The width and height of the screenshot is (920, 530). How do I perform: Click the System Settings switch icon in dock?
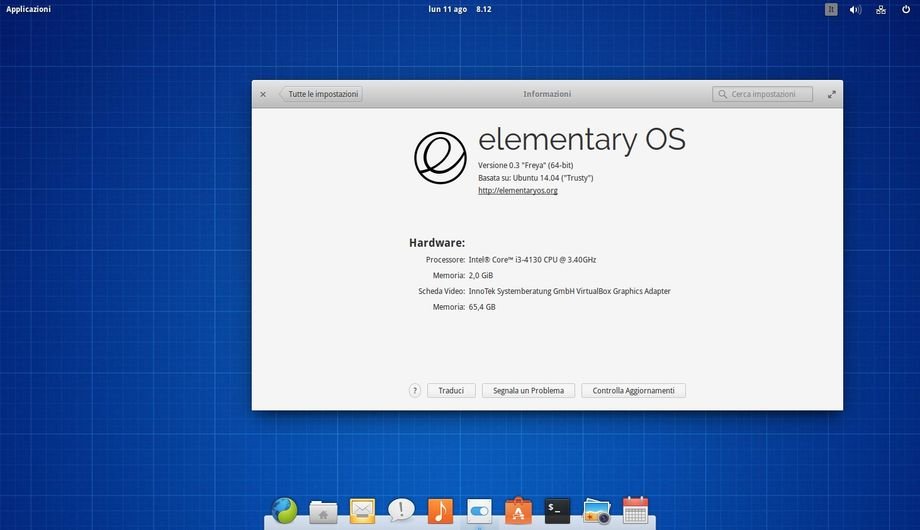(x=479, y=511)
